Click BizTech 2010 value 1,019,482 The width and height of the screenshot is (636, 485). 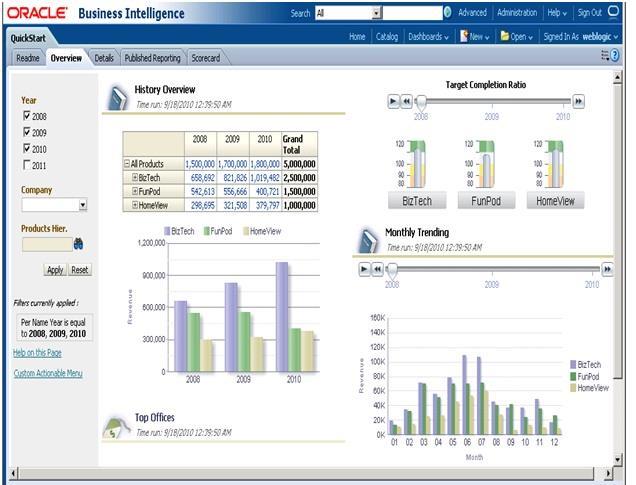(265, 178)
